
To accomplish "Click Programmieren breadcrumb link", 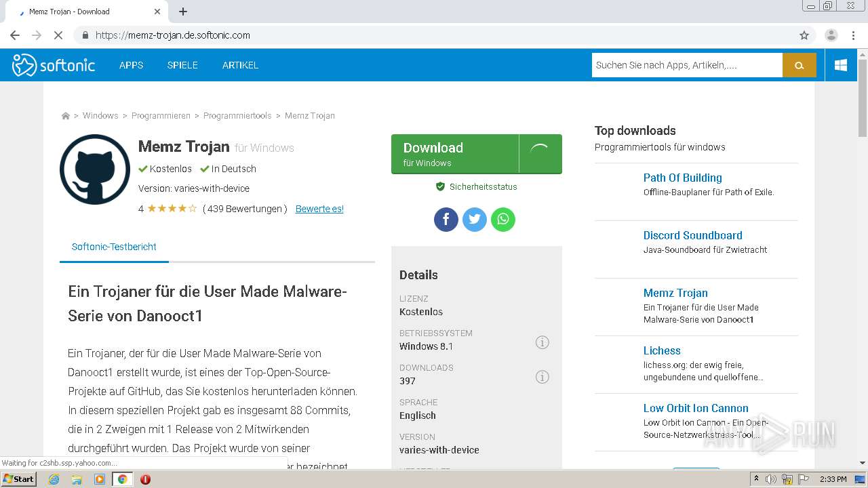I will [161, 116].
